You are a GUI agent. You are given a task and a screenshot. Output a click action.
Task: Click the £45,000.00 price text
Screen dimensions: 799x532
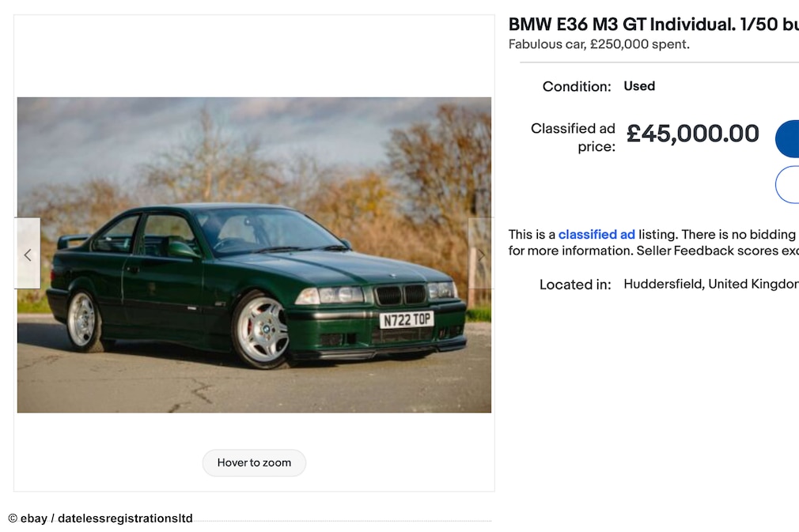[692, 134]
